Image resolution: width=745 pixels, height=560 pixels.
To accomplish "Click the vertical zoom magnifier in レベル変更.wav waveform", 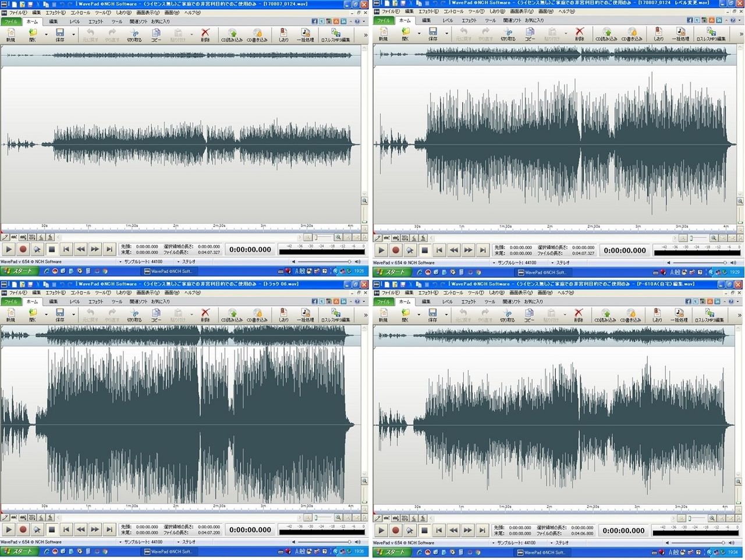I will point(740,201).
